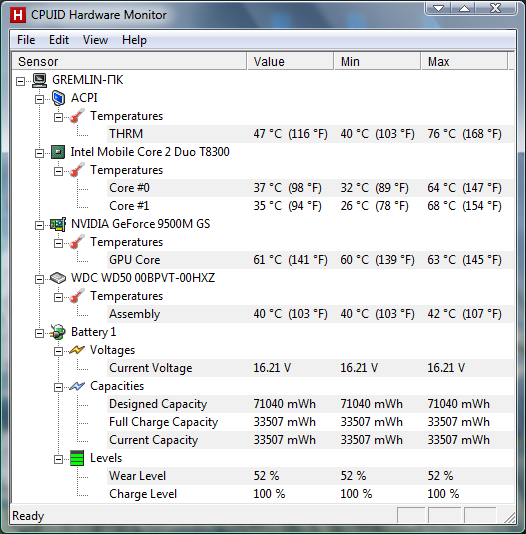
Task: Click the Min column header
Action: (377, 62)
